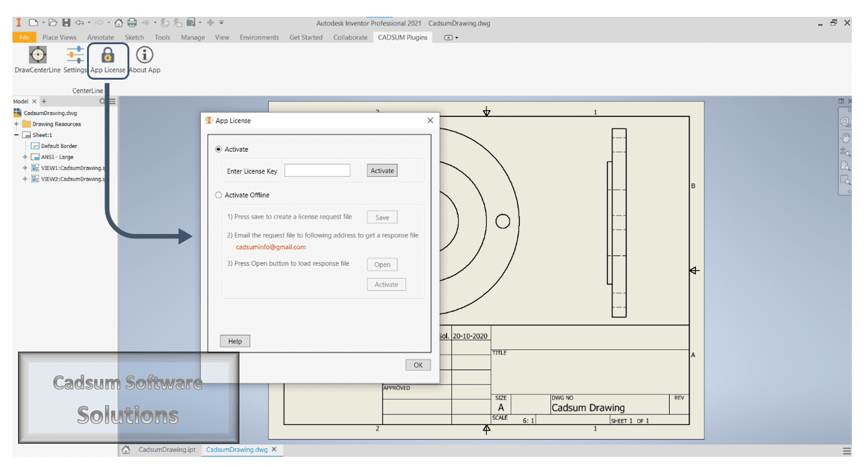Open the Annotate ribbon tab
This screenshot has width=868, height=468.
click(101, 37)
